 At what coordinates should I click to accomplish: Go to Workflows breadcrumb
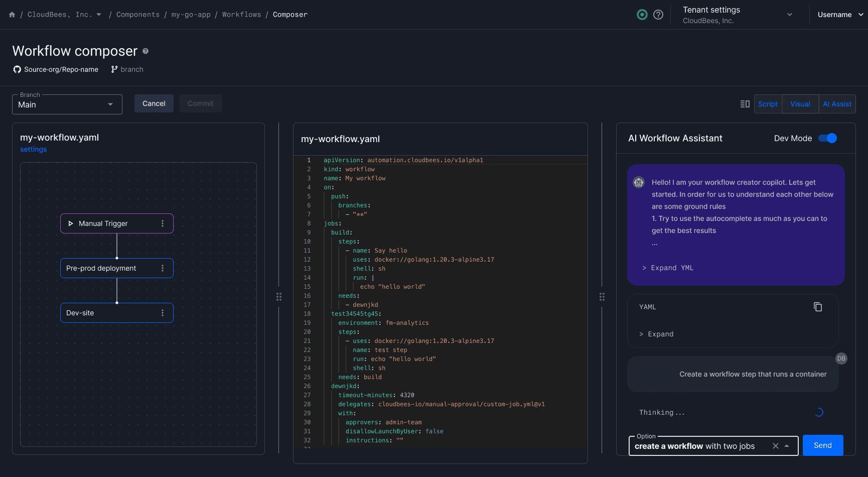[x=241, y=15]
